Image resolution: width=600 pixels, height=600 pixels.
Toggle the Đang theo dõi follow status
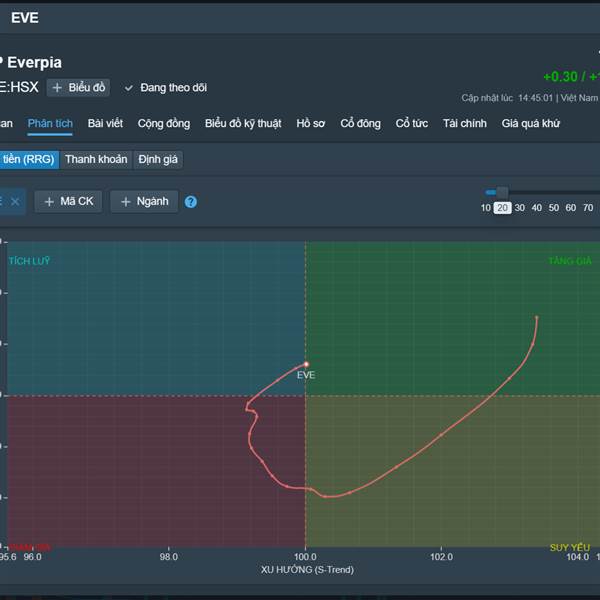click(166, 88)
